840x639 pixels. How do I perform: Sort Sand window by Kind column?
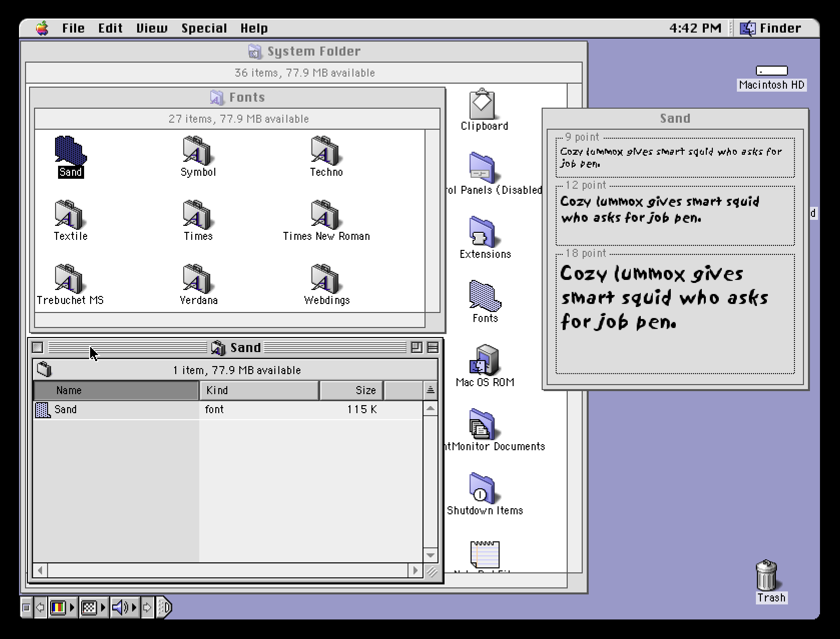point(259,390)
